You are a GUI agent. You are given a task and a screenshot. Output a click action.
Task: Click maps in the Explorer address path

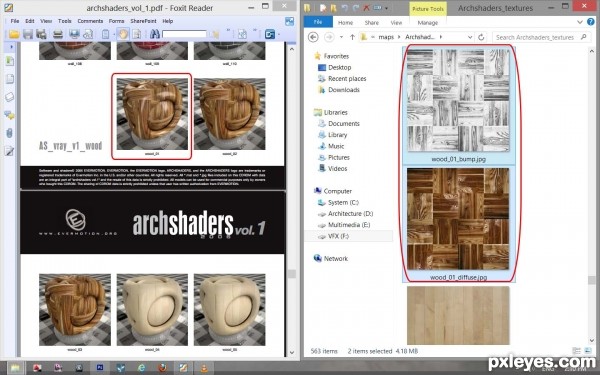coord(386,37)
